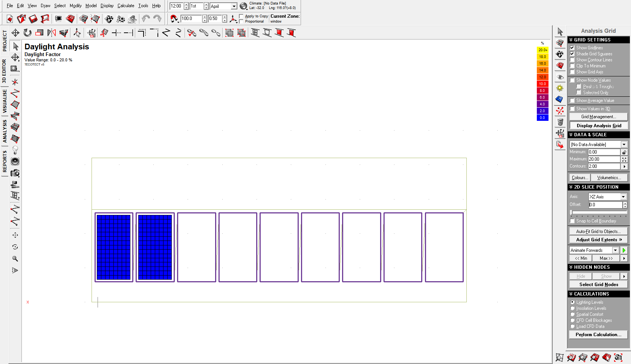Click the Grid Management button
631x364 pixels.
[x=598, y=117]
